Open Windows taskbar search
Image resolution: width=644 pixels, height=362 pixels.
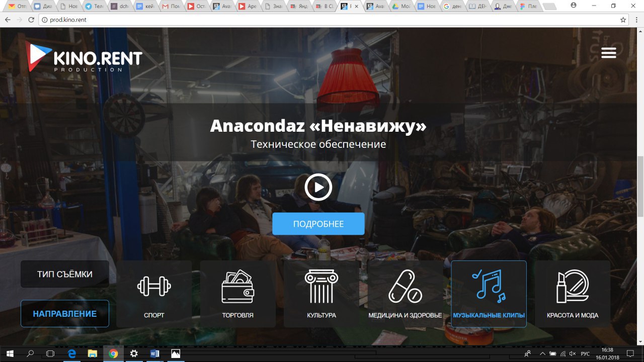[30, 353]
